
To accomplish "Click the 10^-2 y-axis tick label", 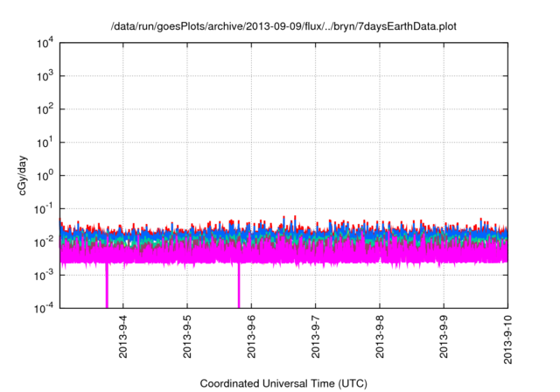I will (x=44, y=241).
